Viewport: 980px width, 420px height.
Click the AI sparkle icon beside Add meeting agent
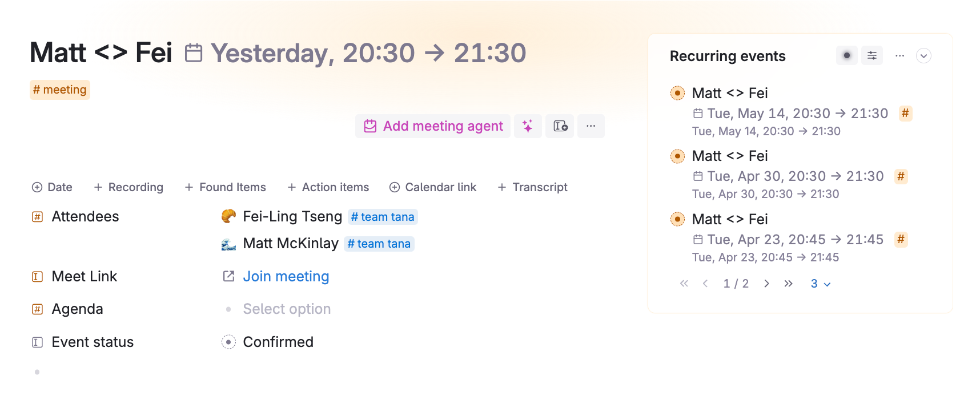[x=528, y=126]
